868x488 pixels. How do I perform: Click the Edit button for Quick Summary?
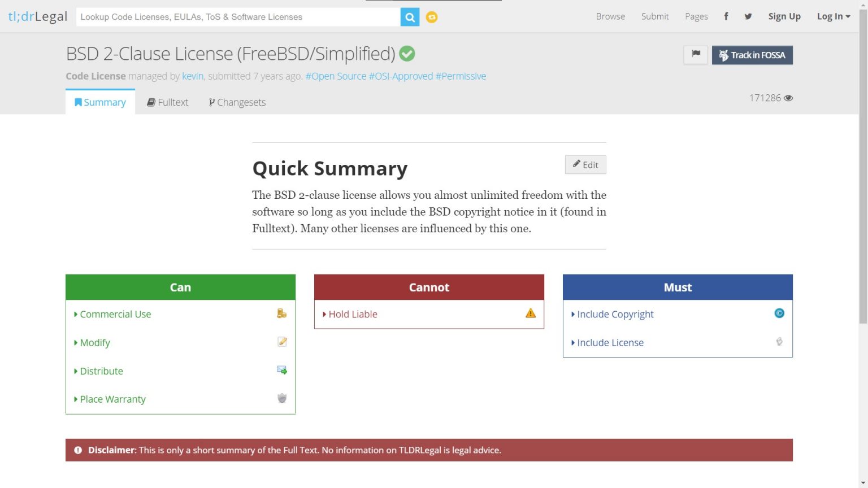585,165
